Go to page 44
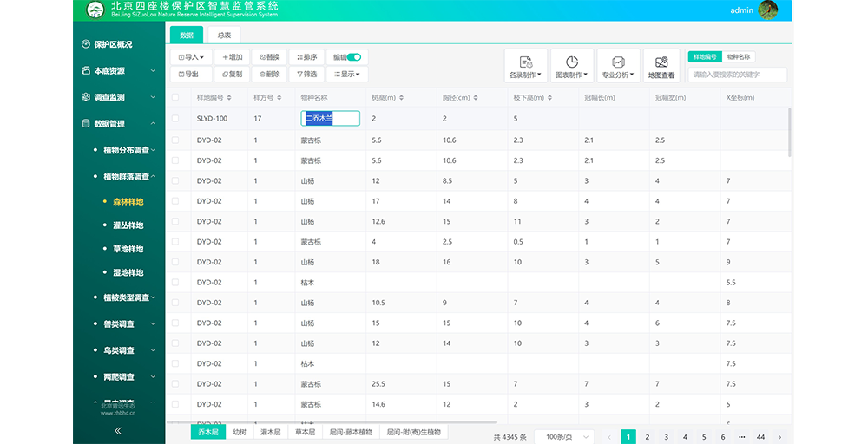 tap(760, 437)
